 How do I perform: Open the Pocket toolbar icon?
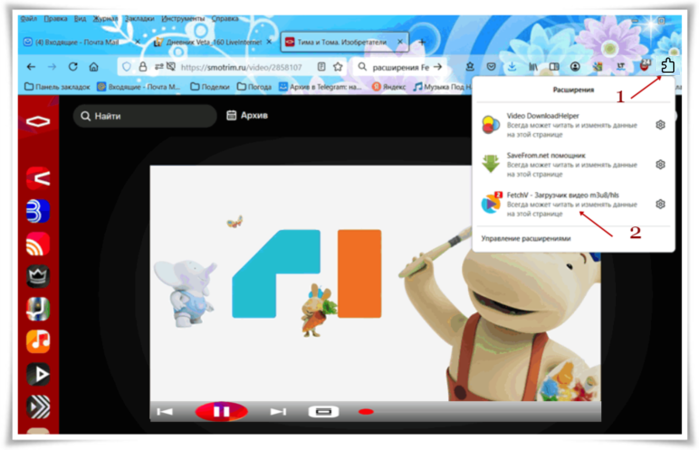(x=491, y=67)
